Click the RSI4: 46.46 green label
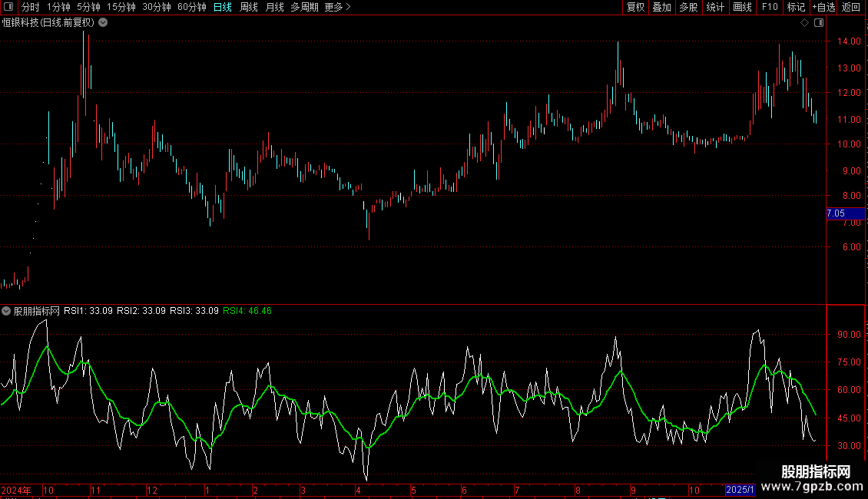The image size is (868, 499). coord(247,311)
